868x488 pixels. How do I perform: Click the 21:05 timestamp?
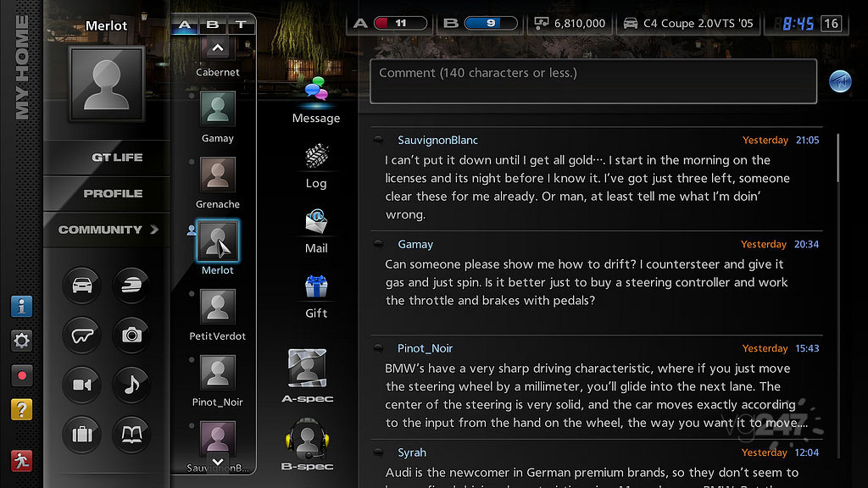[x=807, y=141]
